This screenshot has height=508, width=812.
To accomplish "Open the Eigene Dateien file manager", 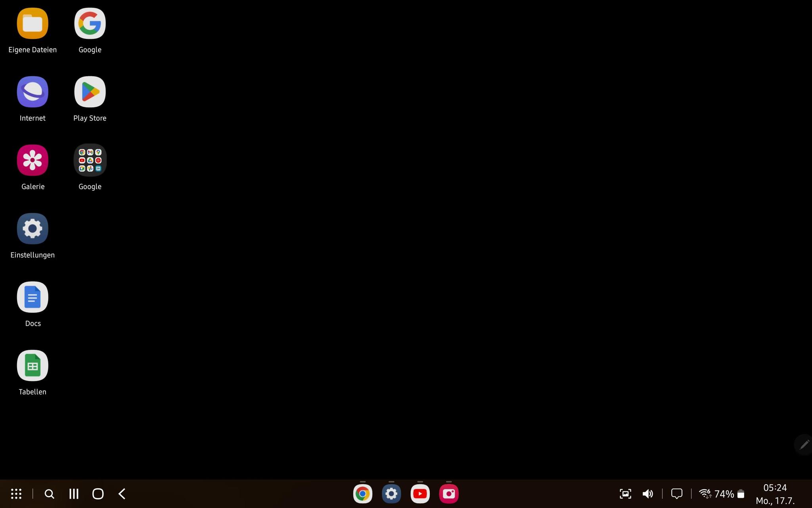I will (x=33, y=23).
